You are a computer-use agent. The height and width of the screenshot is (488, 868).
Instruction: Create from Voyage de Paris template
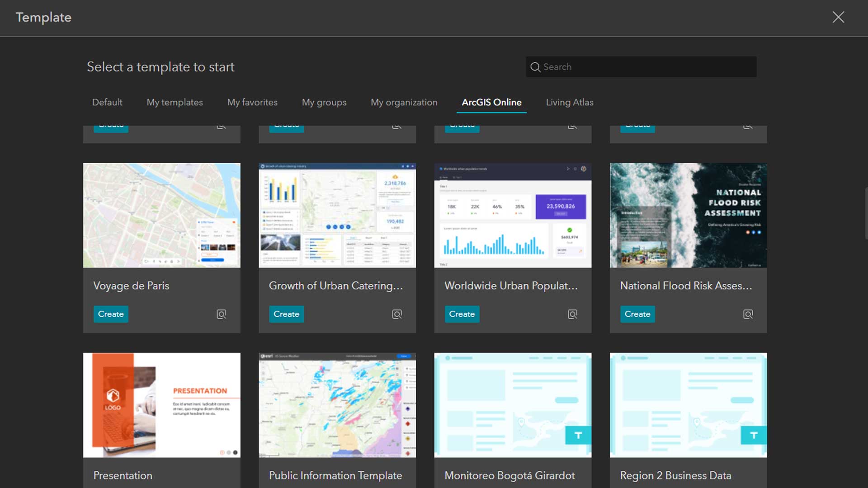111,314
